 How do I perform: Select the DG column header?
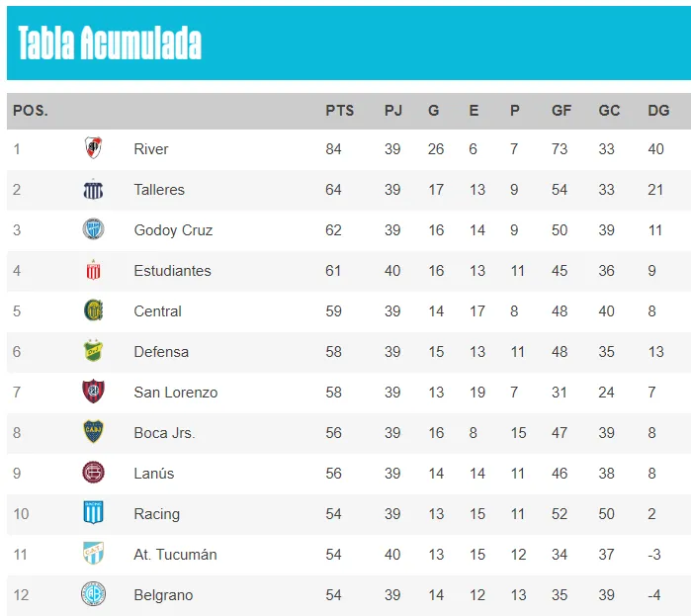point(658,111)
